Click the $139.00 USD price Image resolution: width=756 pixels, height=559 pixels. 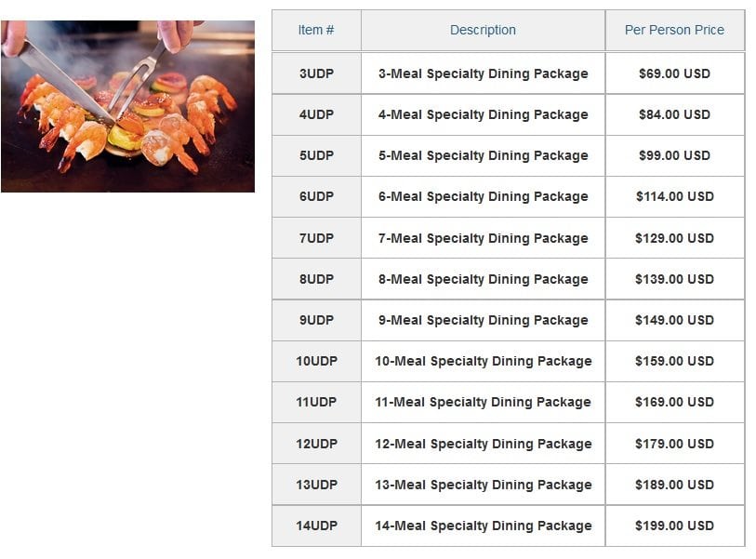pos(674,279)
